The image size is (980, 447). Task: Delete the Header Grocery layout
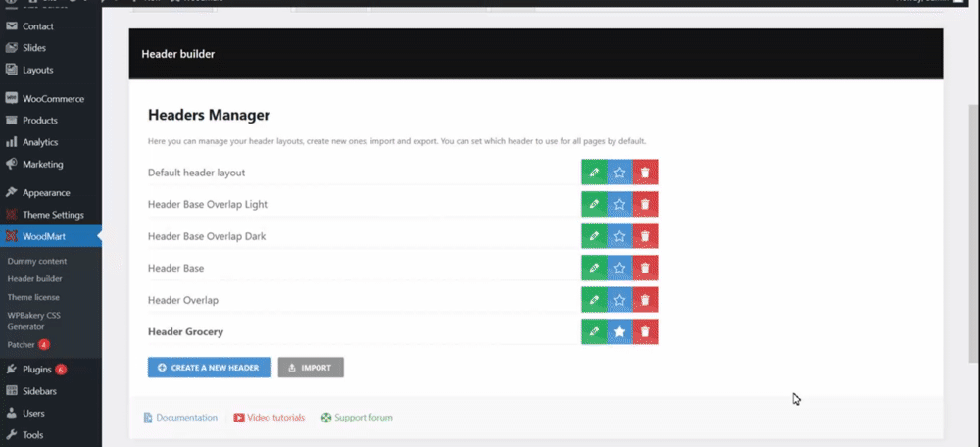pyautogui.click(x=645, y=331)
